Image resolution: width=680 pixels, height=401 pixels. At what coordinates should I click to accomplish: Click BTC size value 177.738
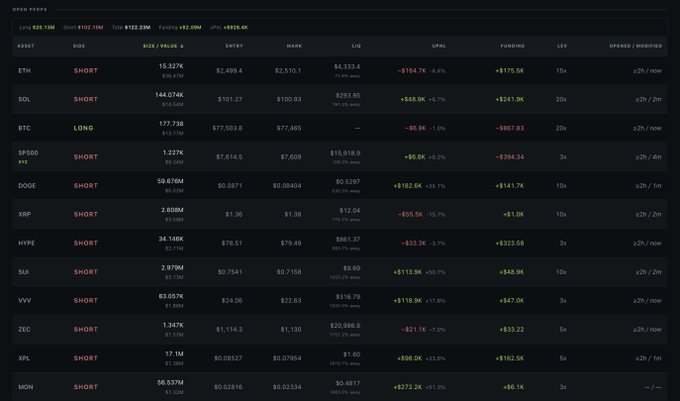(171, 124)
